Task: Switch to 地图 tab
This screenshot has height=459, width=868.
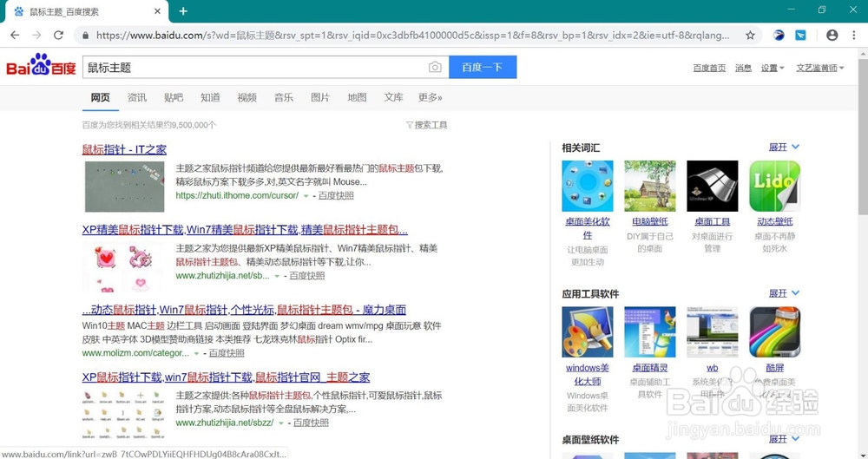Action: pyautogui.click(x=357, y=97)
